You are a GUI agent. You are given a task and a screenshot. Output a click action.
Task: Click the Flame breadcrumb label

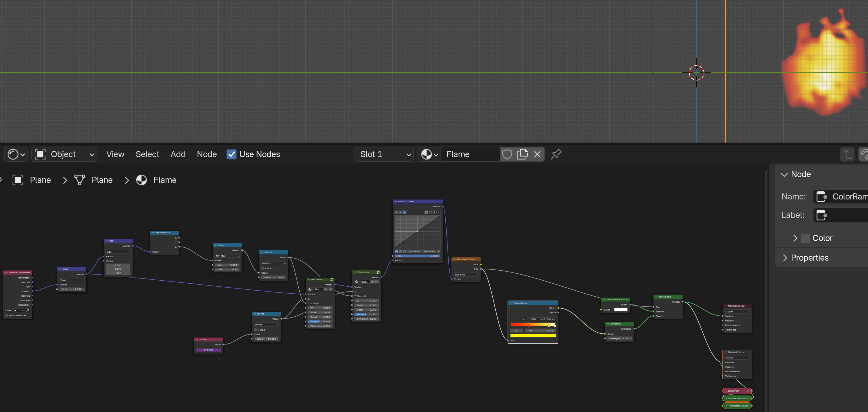pyautogui.click(x=165, y=180)
